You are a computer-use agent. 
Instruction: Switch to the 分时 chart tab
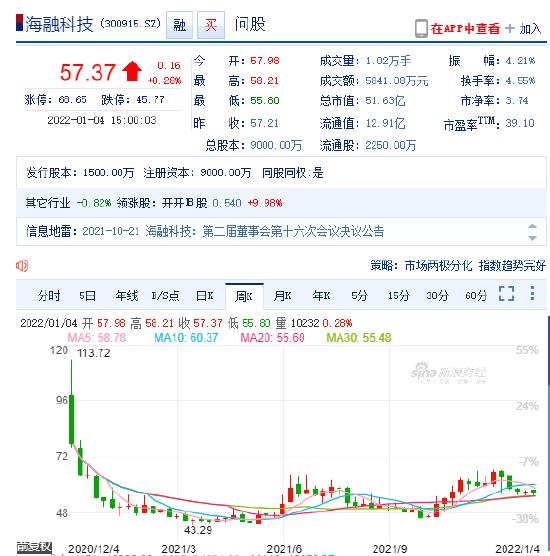[x=49, y=295]
